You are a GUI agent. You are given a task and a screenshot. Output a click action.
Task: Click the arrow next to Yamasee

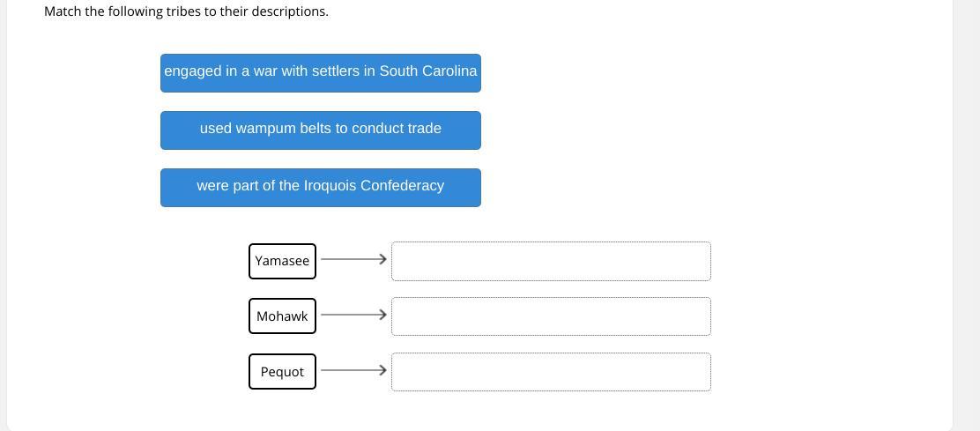pos(353,259)
